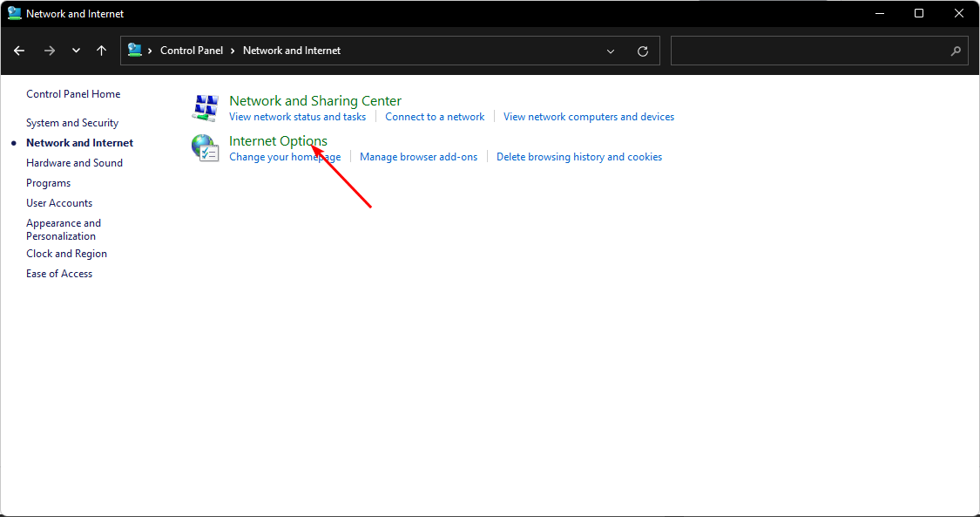Click the address bar Control Panel icon
Viewport: 980px width, 517px height.
[x=134, y=50]
